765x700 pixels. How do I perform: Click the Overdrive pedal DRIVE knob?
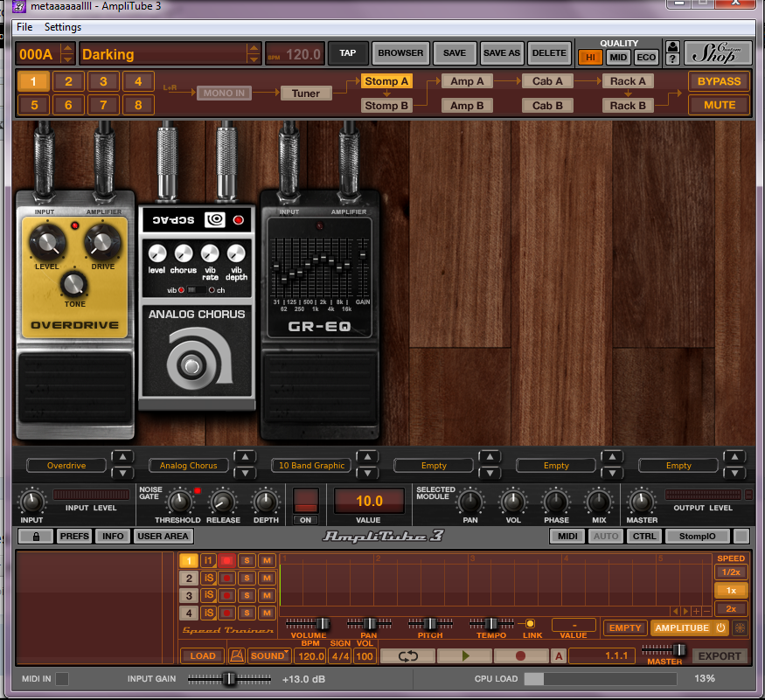pos(102,242)
